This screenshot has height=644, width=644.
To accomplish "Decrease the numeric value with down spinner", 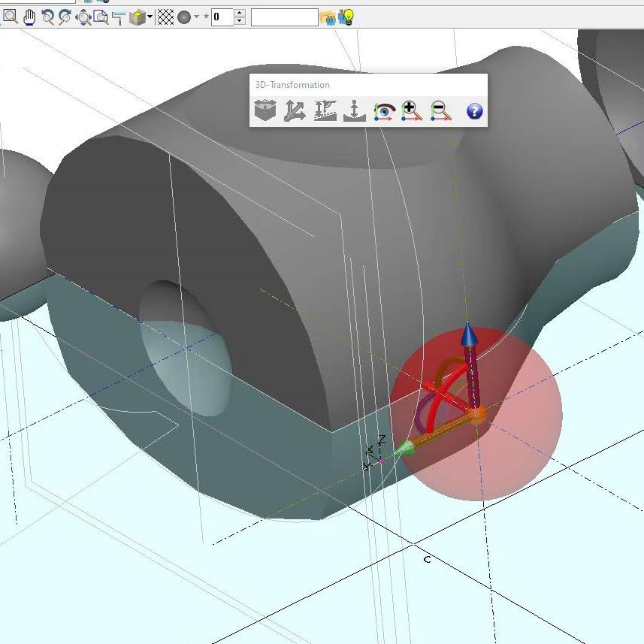I will click(239, 21).
